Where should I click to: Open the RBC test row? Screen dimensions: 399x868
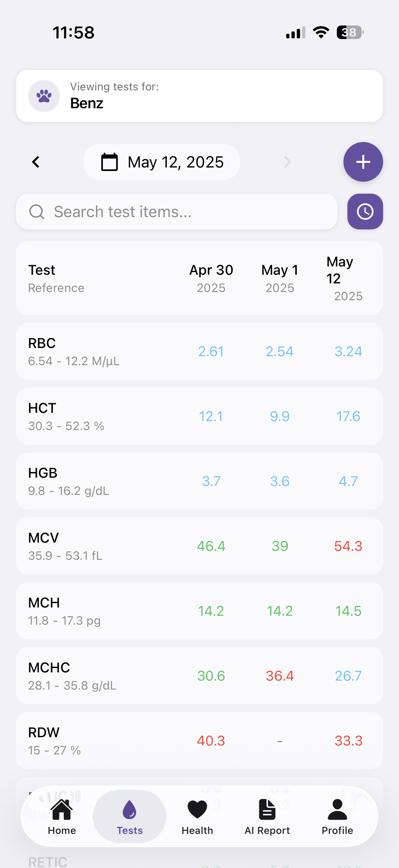pos(101,352)
